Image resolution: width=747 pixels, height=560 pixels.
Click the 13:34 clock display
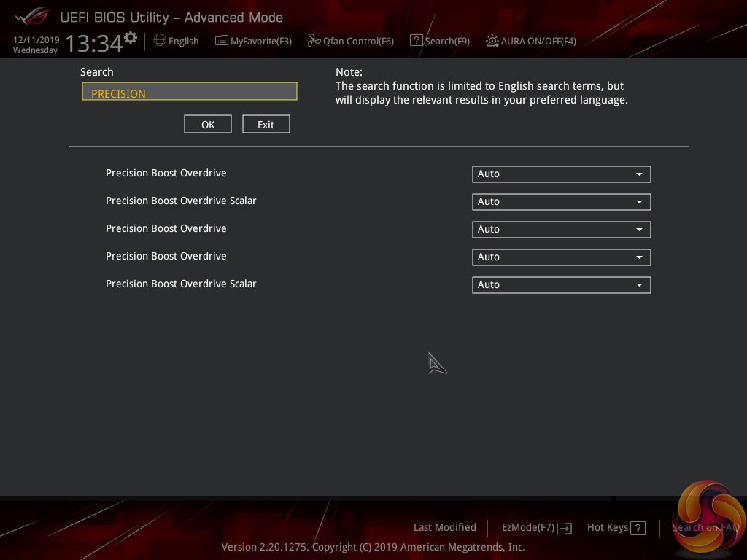click(x=94, y=43)
